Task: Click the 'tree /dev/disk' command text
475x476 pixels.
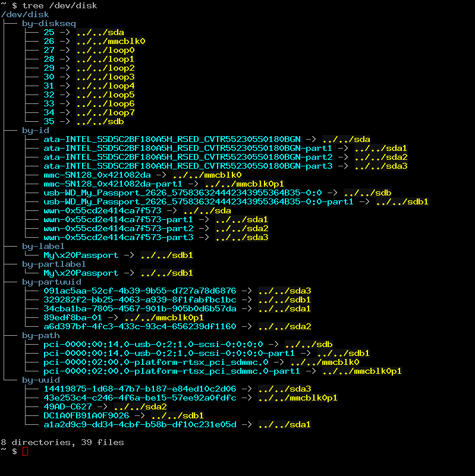Action: pos(59,6)
